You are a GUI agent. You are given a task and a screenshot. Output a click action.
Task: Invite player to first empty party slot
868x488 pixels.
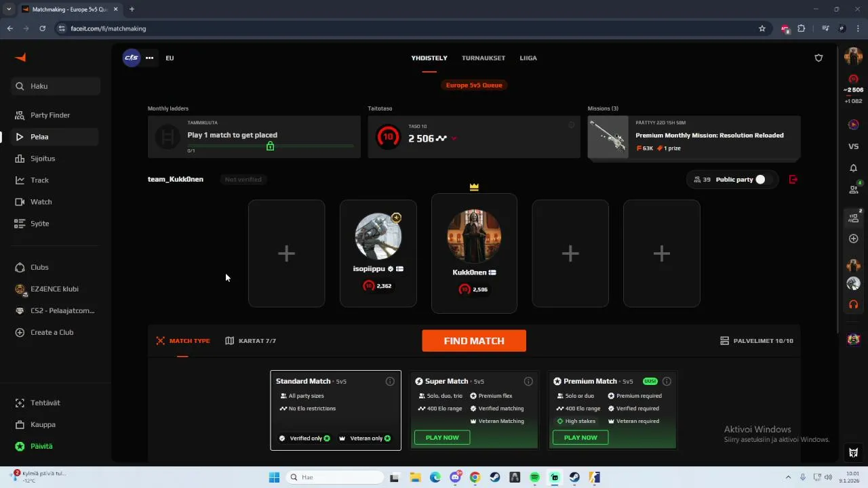[x=286, y=253]
